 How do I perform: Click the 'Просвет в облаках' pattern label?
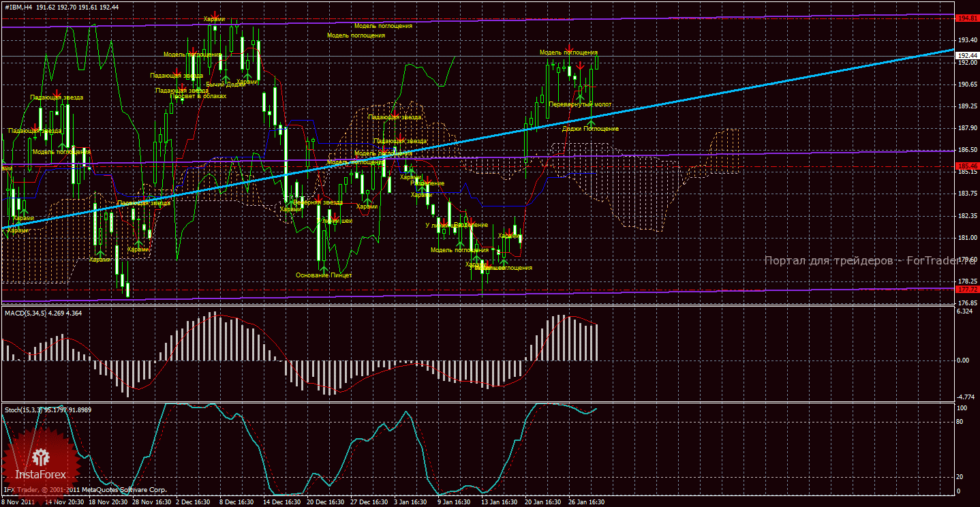pyautogui.click(x=198, y=96)
